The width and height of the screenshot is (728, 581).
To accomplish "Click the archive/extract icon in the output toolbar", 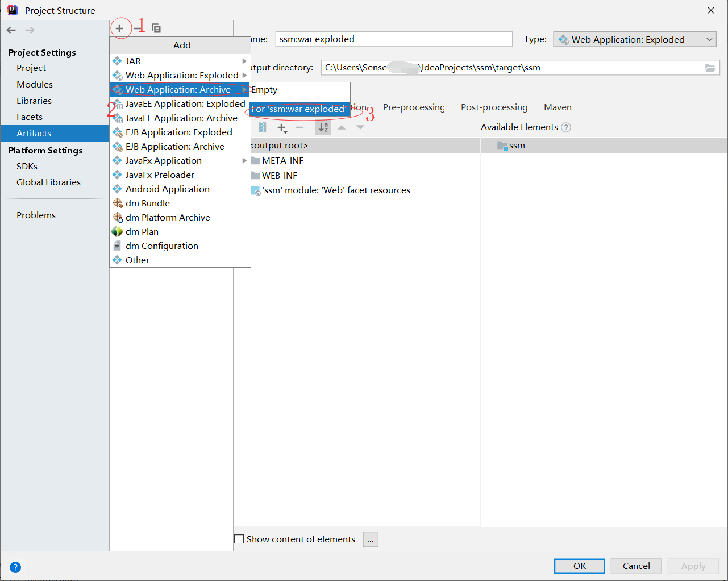I will [x=262, y=127].
